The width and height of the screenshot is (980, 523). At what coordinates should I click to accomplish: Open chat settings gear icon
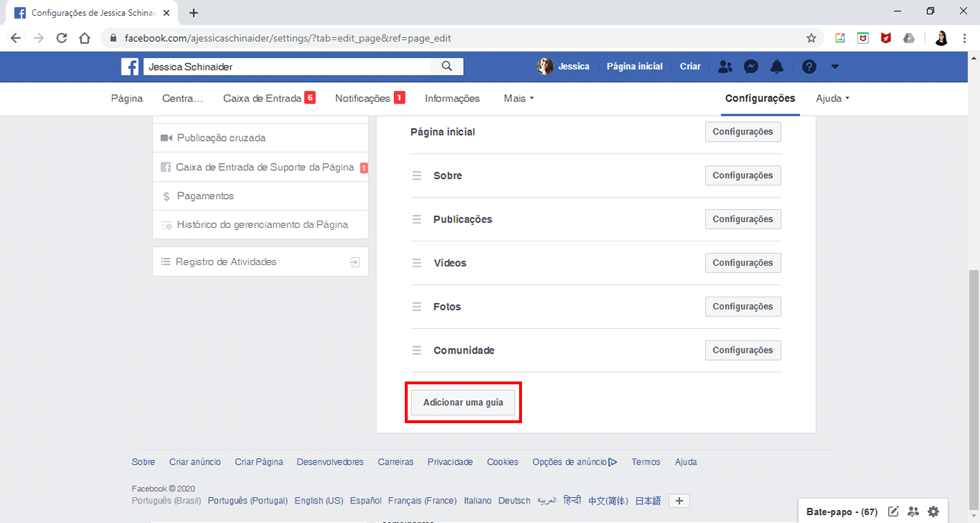pos(933,512)
